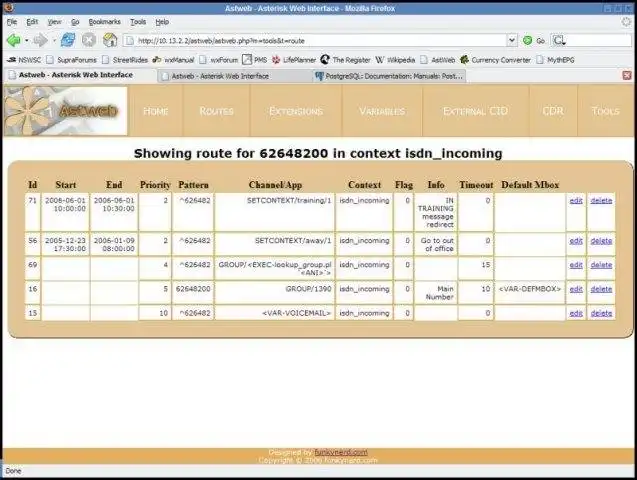Viewport: 637px width, 480px height.
Task: Open the NSWSC bookmark
Action: [24, 60]
